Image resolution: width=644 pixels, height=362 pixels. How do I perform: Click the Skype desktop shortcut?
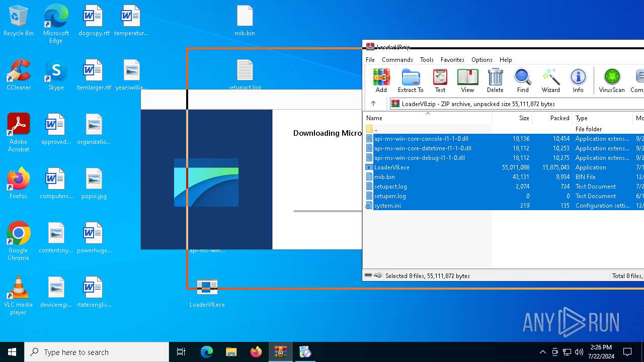click(x=56, y=75)
